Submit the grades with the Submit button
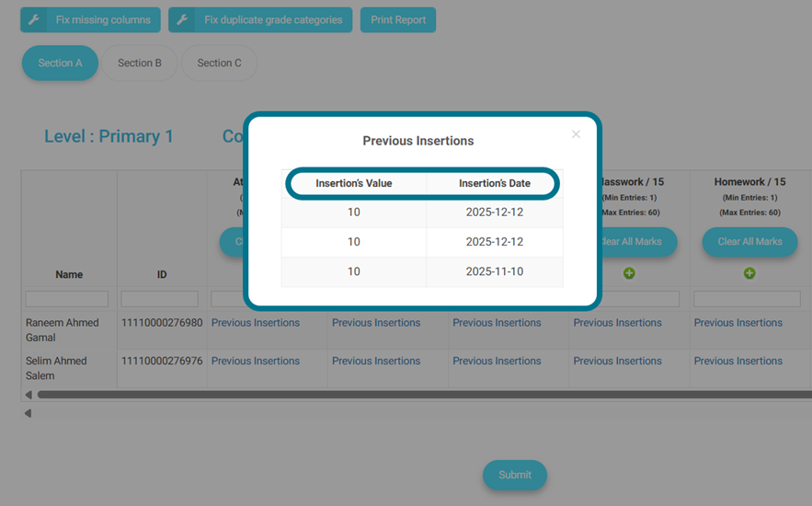The width and height of the screenshot is (812, 506). pyautogui.click(x=514, y=475)
